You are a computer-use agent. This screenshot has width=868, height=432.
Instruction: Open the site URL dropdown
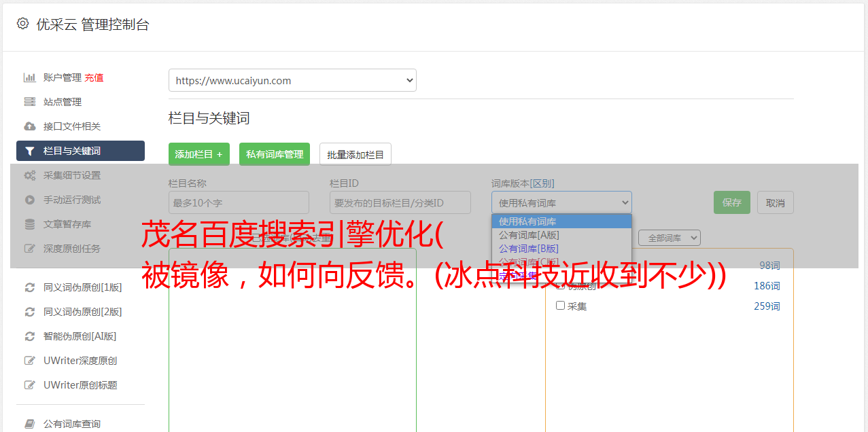tap(292, 80)
